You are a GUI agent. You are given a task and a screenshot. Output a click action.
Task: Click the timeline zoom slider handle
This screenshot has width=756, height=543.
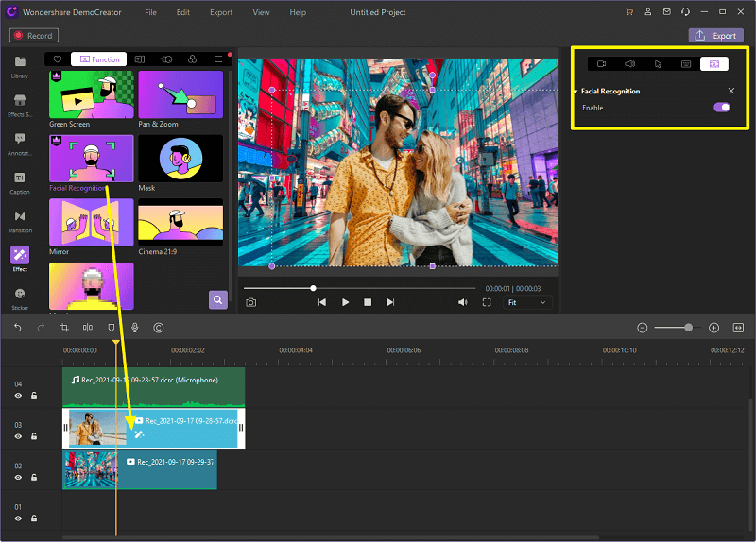tap(688, 328)
